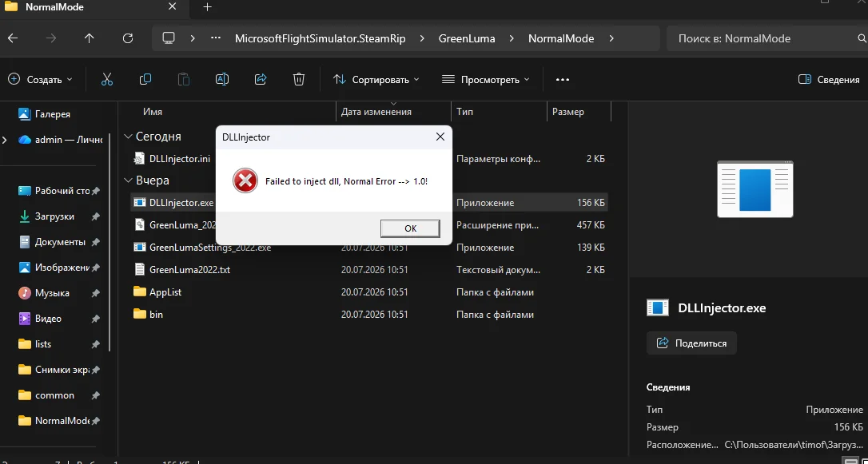
Task: Click OK in the DLLInjector error dialog
Action: (x=410, y=228)
